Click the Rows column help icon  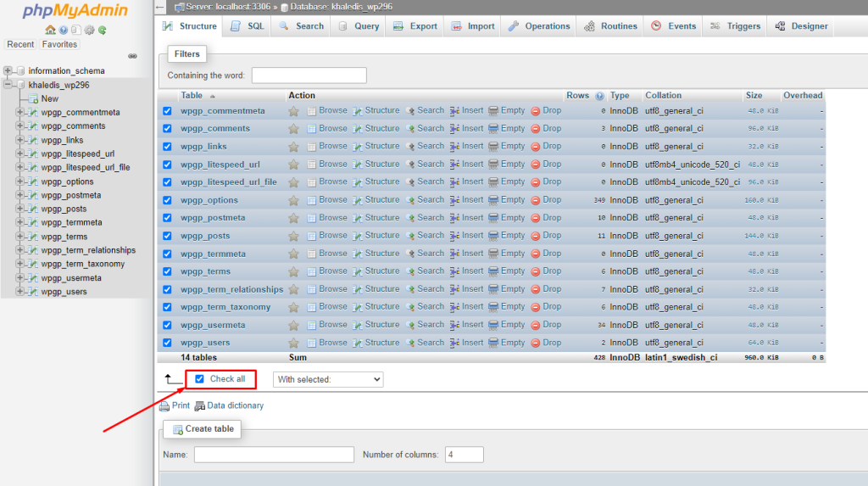[599, 96]
